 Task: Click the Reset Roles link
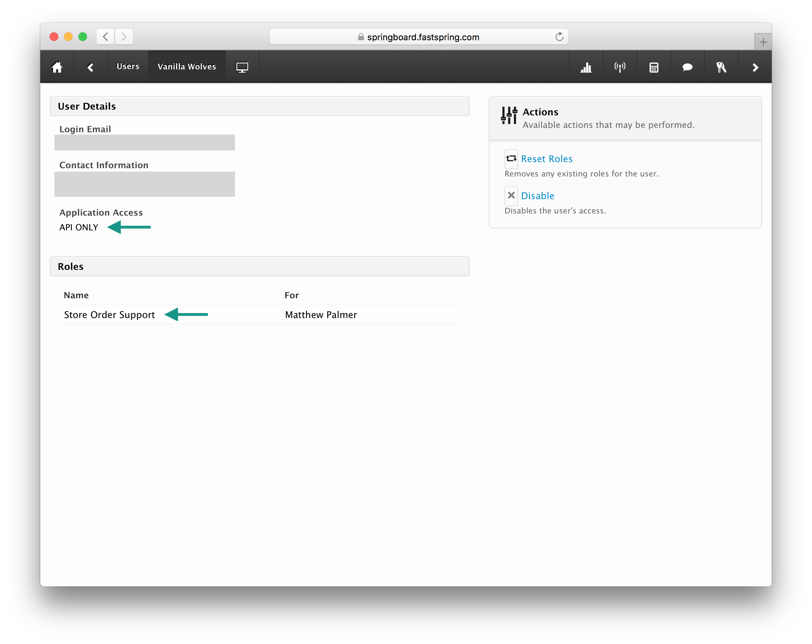point(546,159)
